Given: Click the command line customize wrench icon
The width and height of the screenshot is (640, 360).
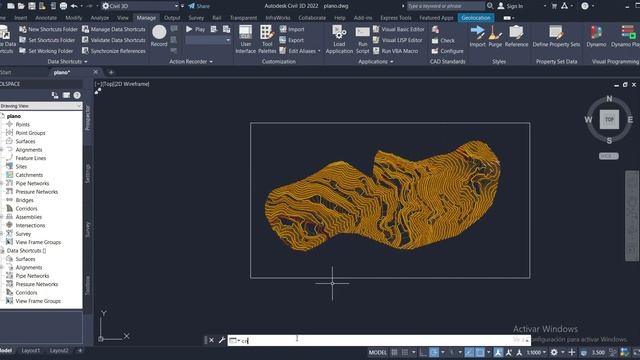Looking at the screenshot, I should [222, 340].
